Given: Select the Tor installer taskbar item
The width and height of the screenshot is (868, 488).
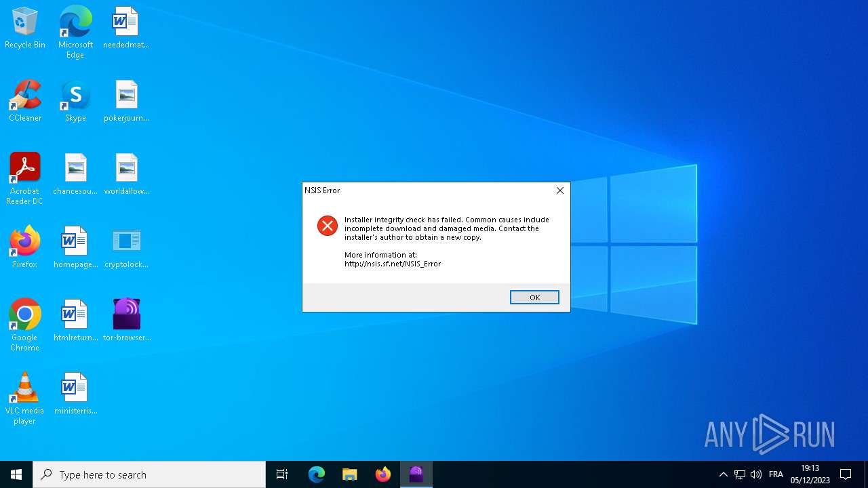Looking at the screenshot, I should pyautogui.click(x=416, y=474).
